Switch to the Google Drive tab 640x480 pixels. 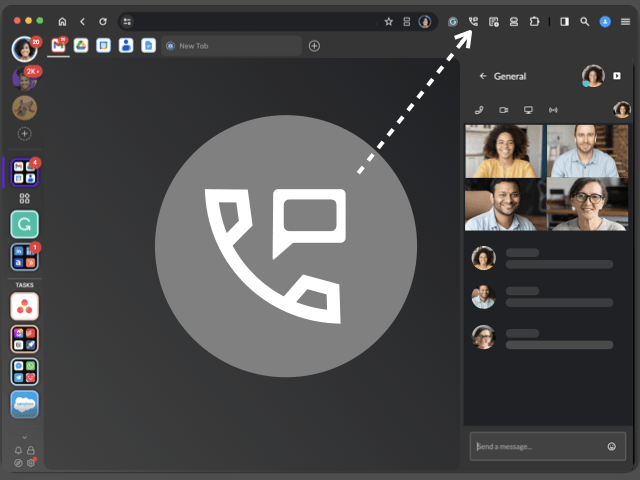81,45
